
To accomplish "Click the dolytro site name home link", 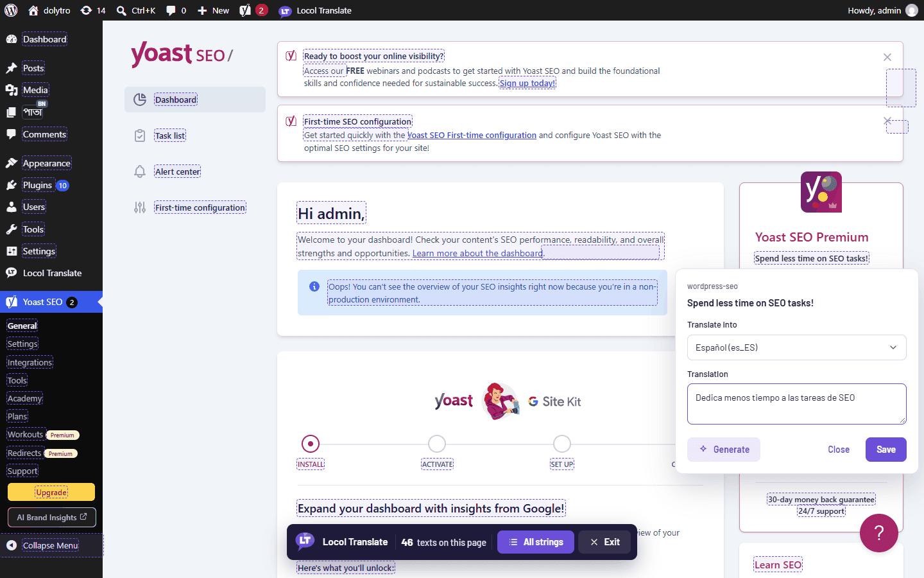I will tap(49, 10).
